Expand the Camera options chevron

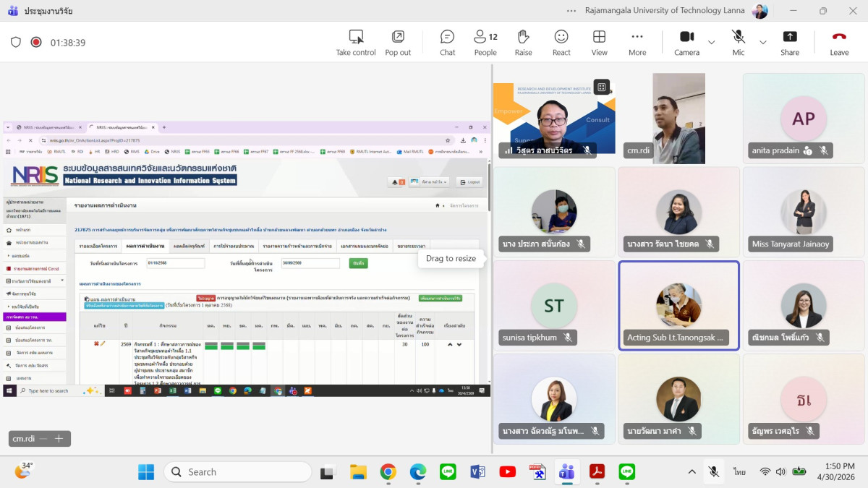711,43
